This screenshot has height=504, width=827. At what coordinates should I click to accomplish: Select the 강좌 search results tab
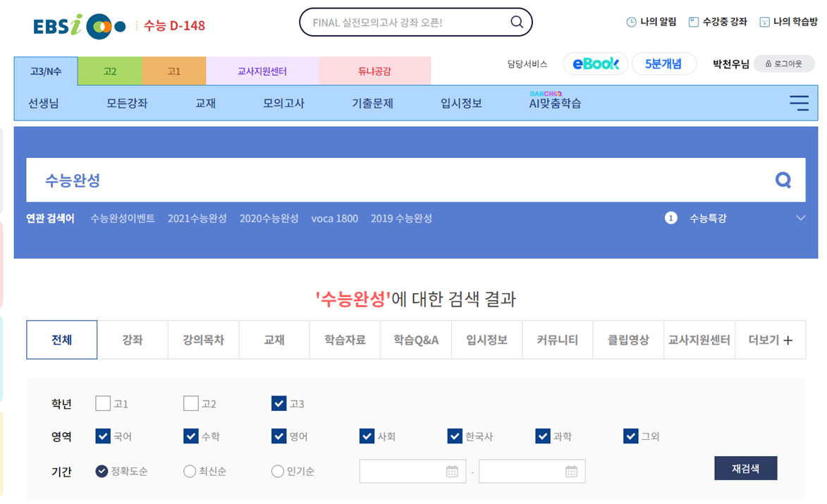133,340
